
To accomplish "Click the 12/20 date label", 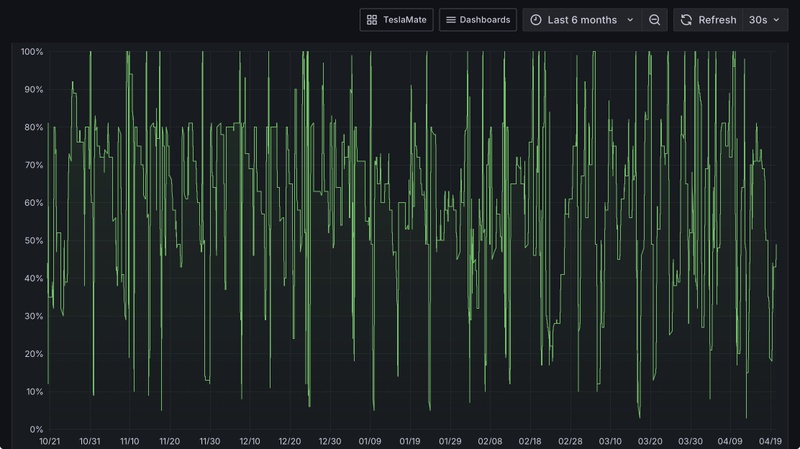I will pyautogui.click(x=290, y=441).
